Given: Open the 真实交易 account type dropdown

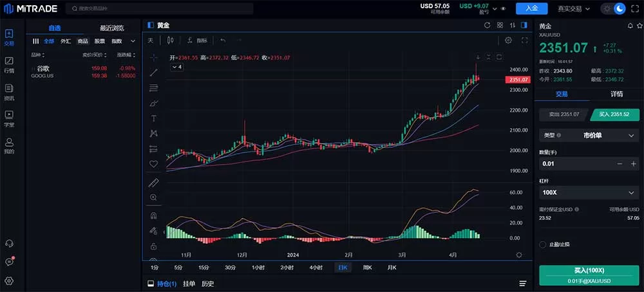Looking at the screenshot, I should [x=573, y=8].
